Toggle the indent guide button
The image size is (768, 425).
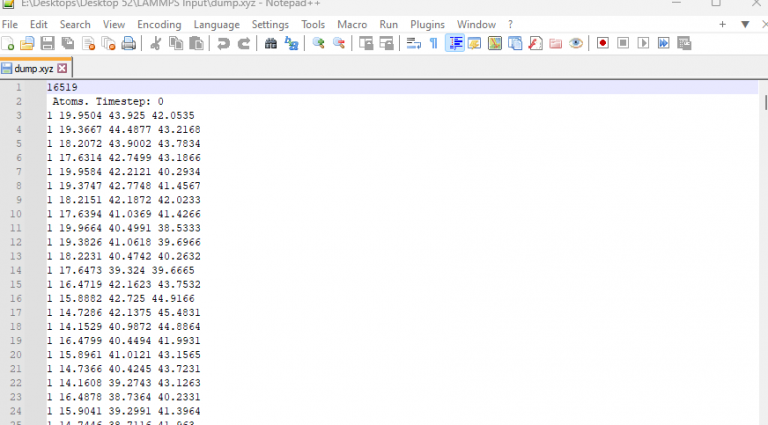[x=455, y=43]
